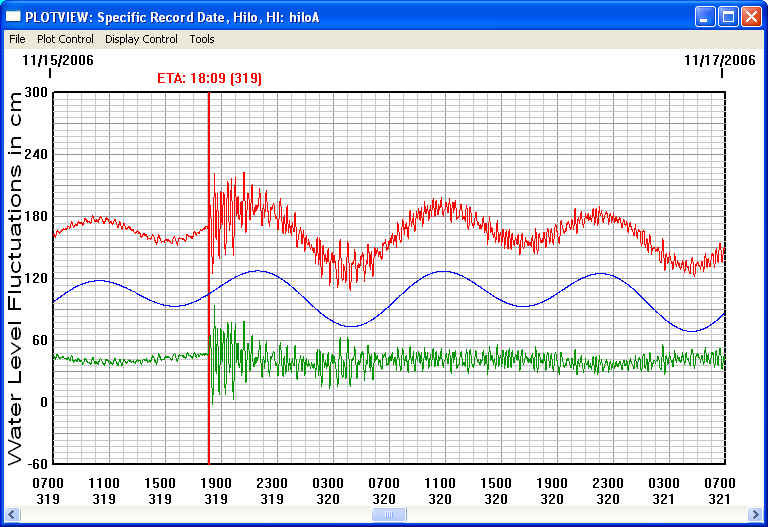Close the PLOTVIEW window
The image size is (768, 527).
pyautogui.click(x=751, y=16)
